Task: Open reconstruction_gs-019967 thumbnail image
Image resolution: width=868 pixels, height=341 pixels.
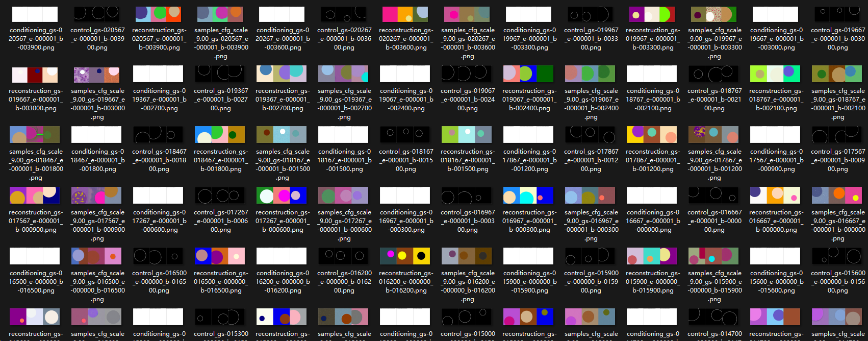Action: pyautogui.click(x=653, y=14)
